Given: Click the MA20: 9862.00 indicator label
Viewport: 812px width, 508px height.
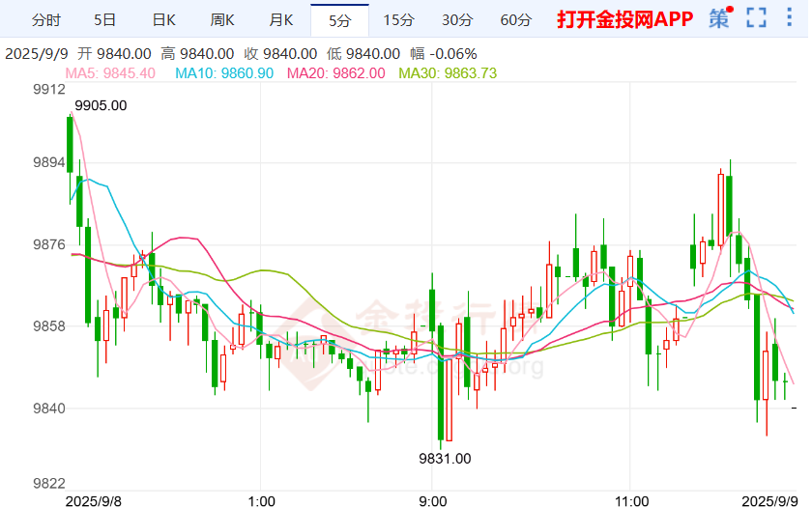Looking at the screenshot, I should pos(336,73).
